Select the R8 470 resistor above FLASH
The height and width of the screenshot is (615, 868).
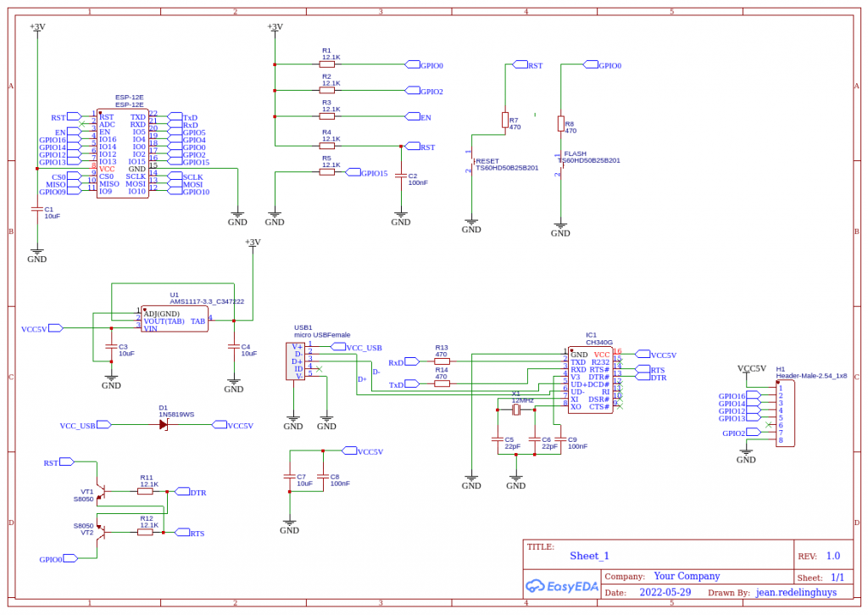pos(561,124)
